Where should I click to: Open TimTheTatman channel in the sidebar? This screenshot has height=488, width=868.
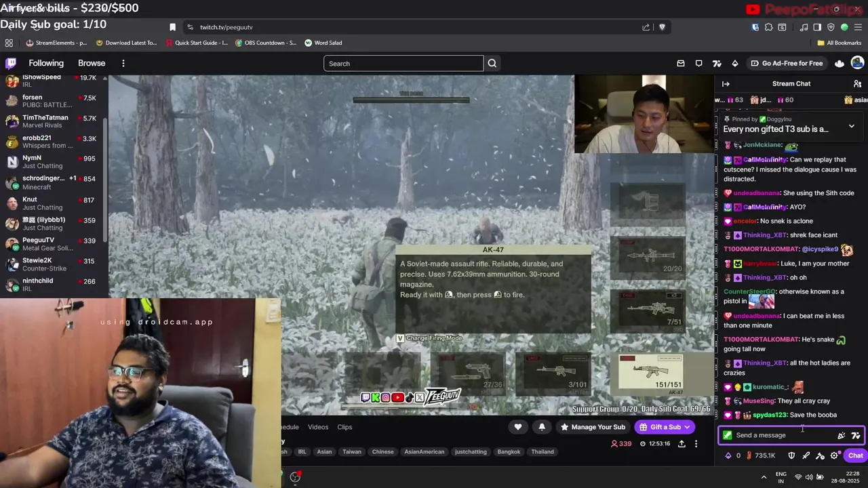pyautogui.click(x=54, y=121)
